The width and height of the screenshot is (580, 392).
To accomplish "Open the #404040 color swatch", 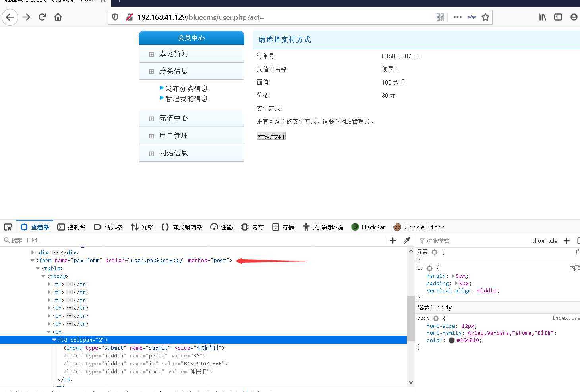I will (x=452, y=340).
